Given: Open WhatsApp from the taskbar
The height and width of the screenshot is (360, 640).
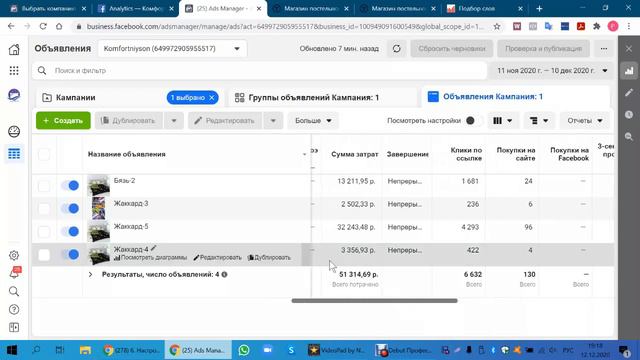Looking at the screenshot, I should pyautogui.click(x=244, y=350).
